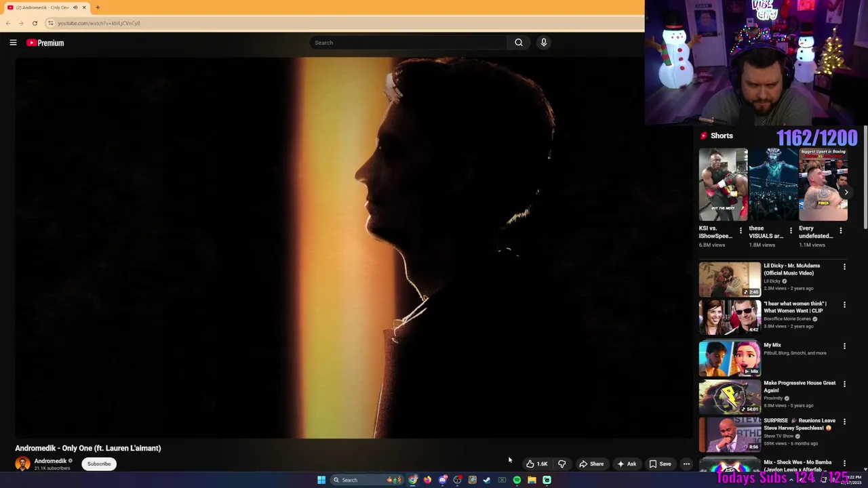
Task: Go forward in browser history
Action: tap(21, 23)
